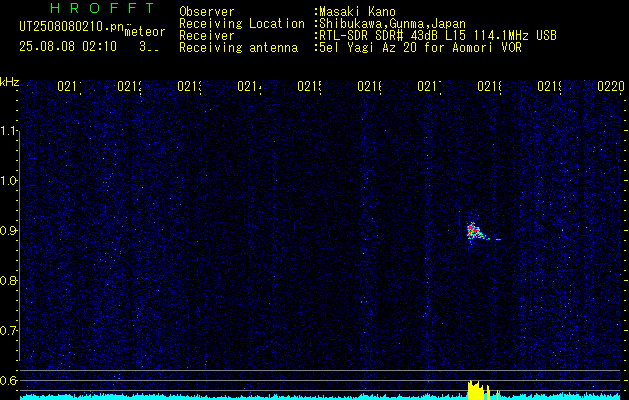
Task: Click the 1.1 kHz frequency tick
Action: click(x=9, y=130)
